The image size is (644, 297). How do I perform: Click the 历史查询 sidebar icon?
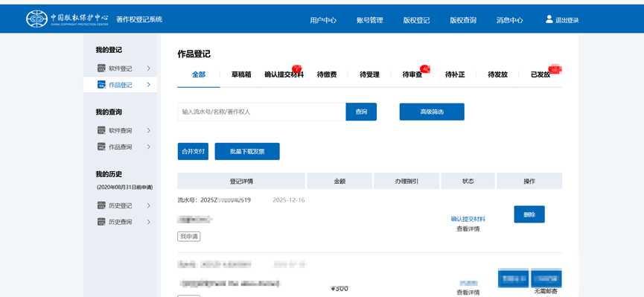pos(101,222)
